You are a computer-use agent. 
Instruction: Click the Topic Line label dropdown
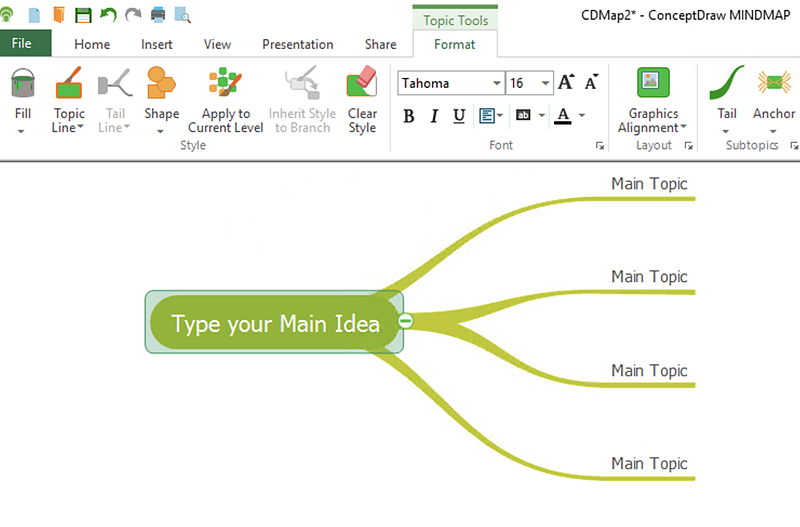[68, 120]
